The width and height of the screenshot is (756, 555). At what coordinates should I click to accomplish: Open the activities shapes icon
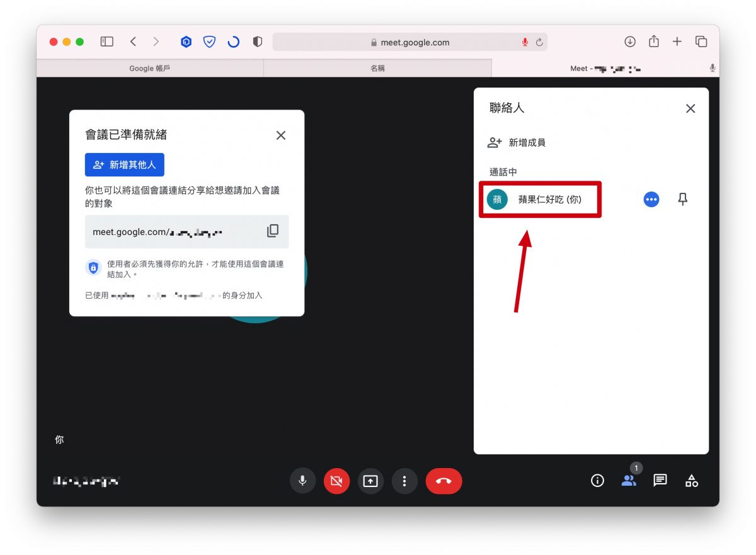tap(692, 481)
